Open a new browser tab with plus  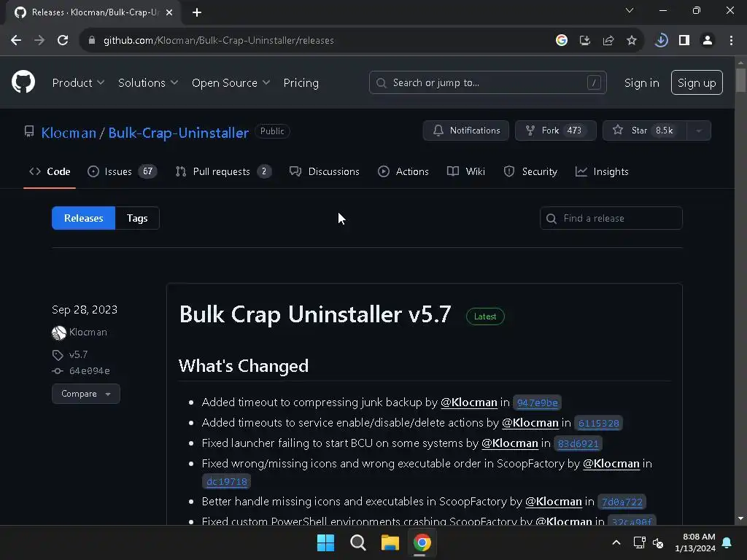[x=197, y=12]
